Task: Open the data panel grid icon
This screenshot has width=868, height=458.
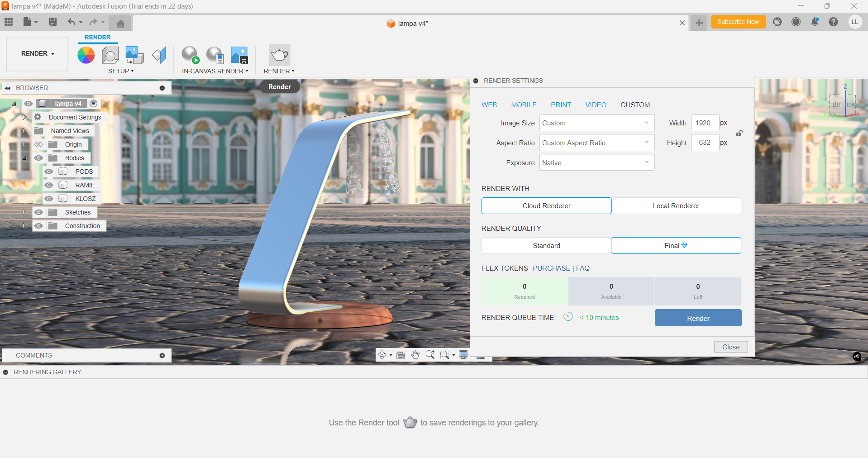Action: pyautogui.click(x=9, y=22)
